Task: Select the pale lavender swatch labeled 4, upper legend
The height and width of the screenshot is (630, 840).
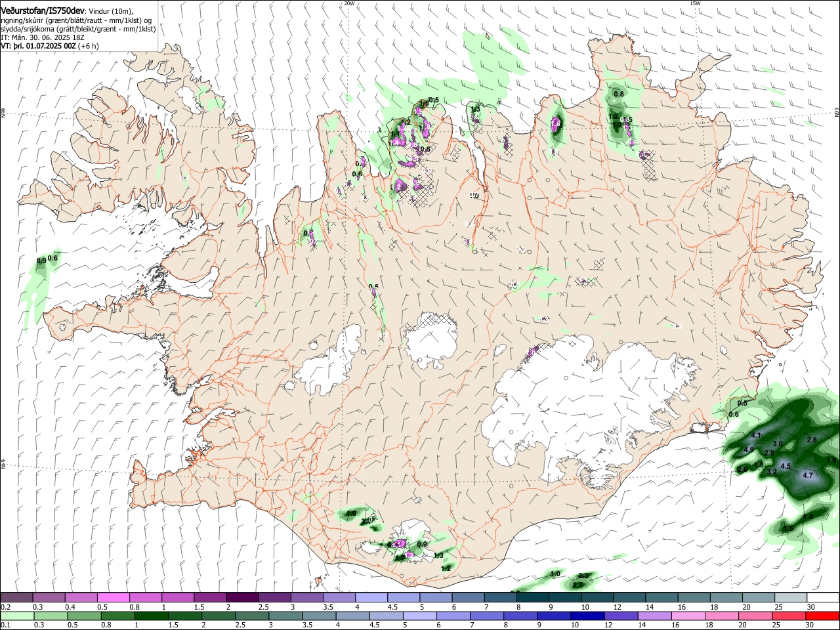Action: click(370, 597)
